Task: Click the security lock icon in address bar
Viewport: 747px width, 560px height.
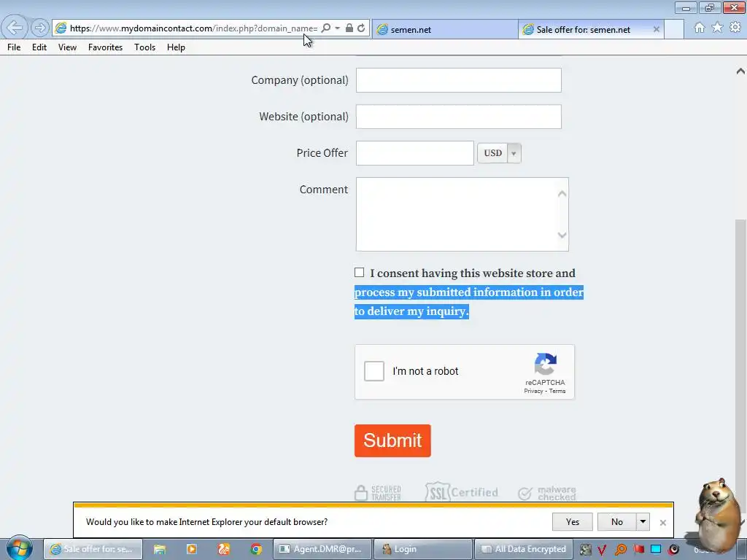Action: (349, 28)
